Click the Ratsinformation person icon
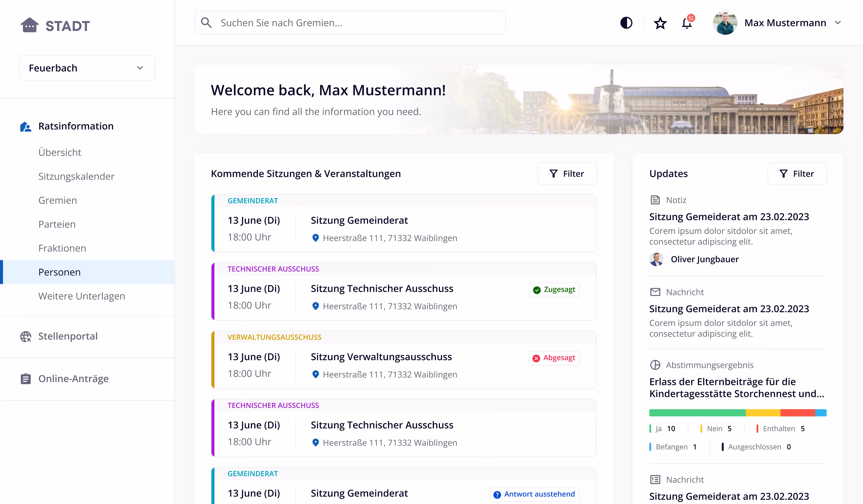The height and width of the screenshot is (504, 863). (x=26, y=127)
